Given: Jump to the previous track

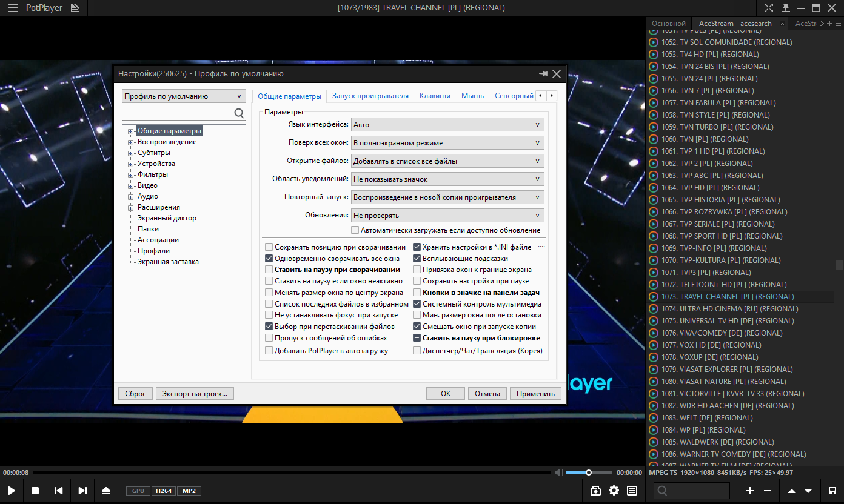Looking at the screenshot, I should click(59, 491).
